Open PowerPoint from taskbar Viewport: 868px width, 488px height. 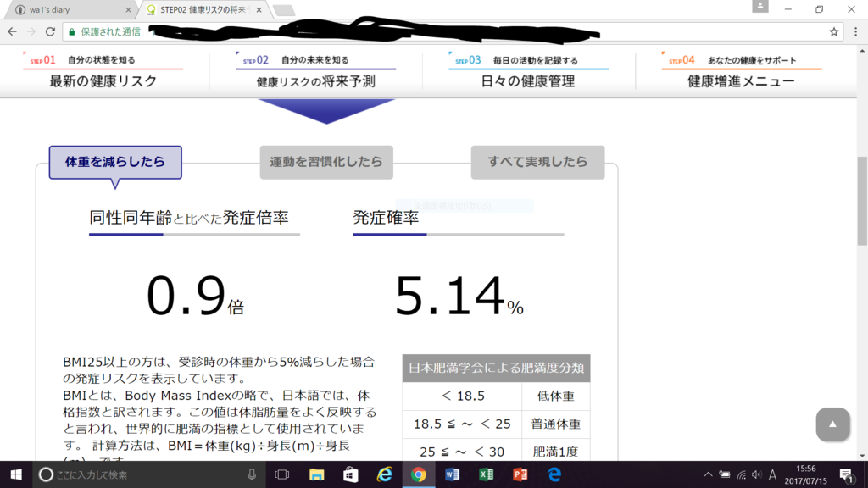click(x=520, y=474)
